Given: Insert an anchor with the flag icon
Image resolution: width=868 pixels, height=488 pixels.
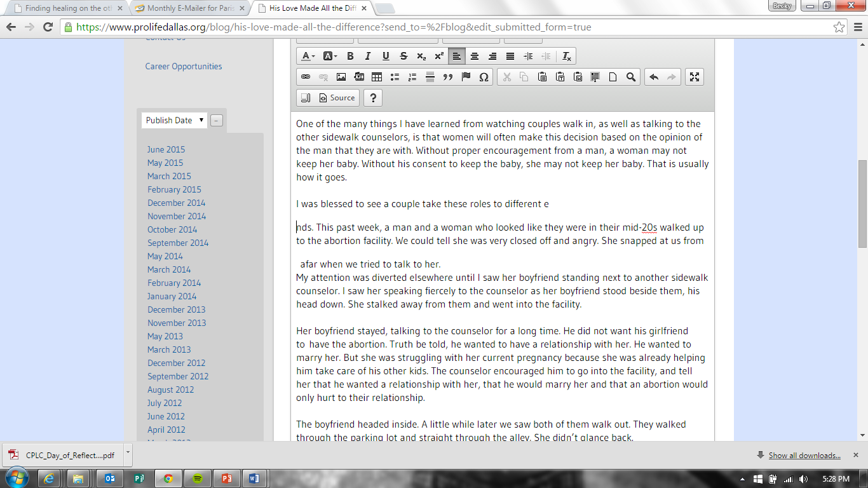Looking at the screenshot, I should [x=466, y=77].
